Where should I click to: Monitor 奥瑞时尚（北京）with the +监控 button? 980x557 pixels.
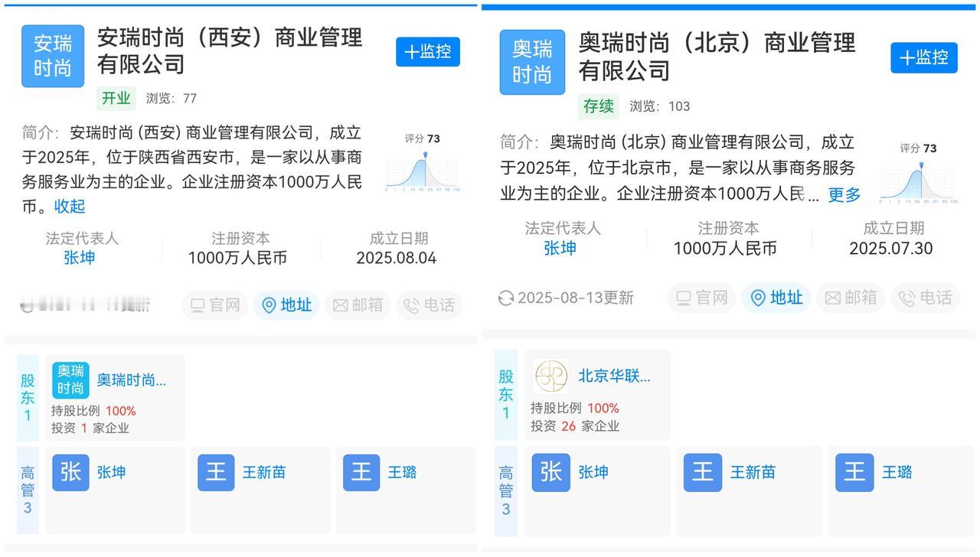tap(924, 57)
